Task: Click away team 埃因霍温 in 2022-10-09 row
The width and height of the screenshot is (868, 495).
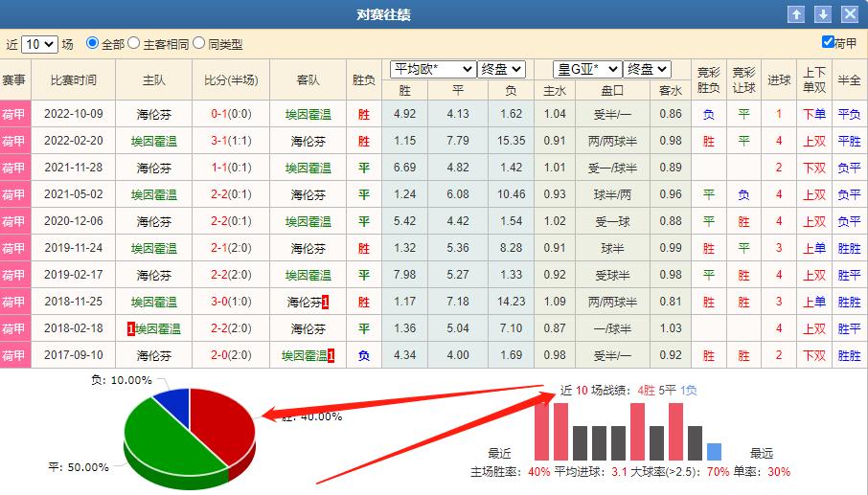Action: pyautogui.click(x=308, y=115)
